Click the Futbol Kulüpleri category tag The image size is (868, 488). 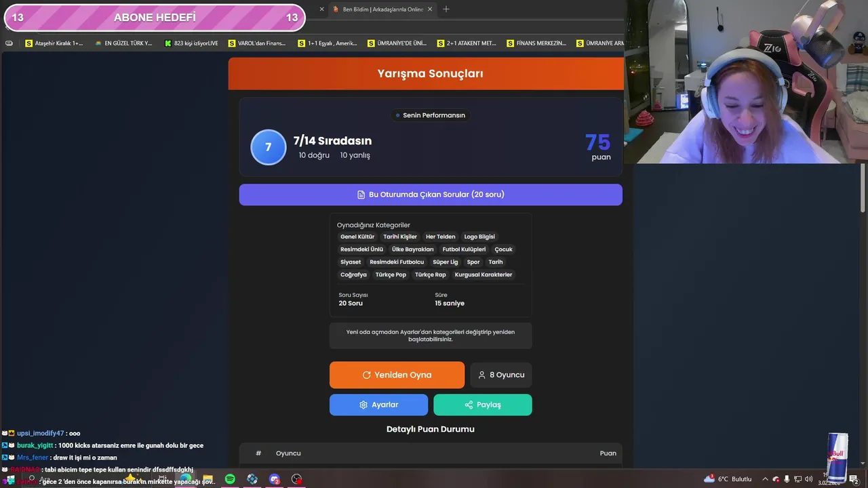(x=464, y=249)
